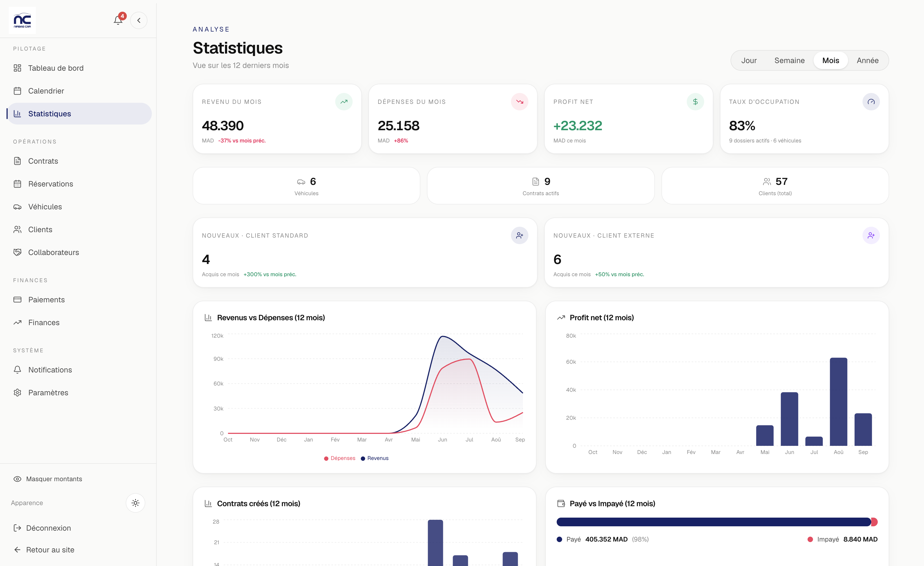
Task: Click the Aoû bar in Profit net chart
Action: pyautogui.click(x=839, y=402)
